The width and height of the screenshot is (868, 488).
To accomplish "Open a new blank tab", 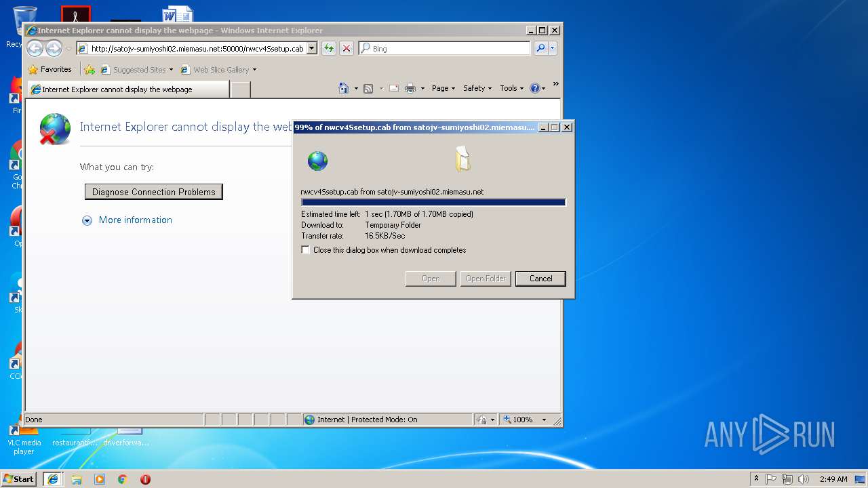I will pyautogui.click(x=241, y=89).
